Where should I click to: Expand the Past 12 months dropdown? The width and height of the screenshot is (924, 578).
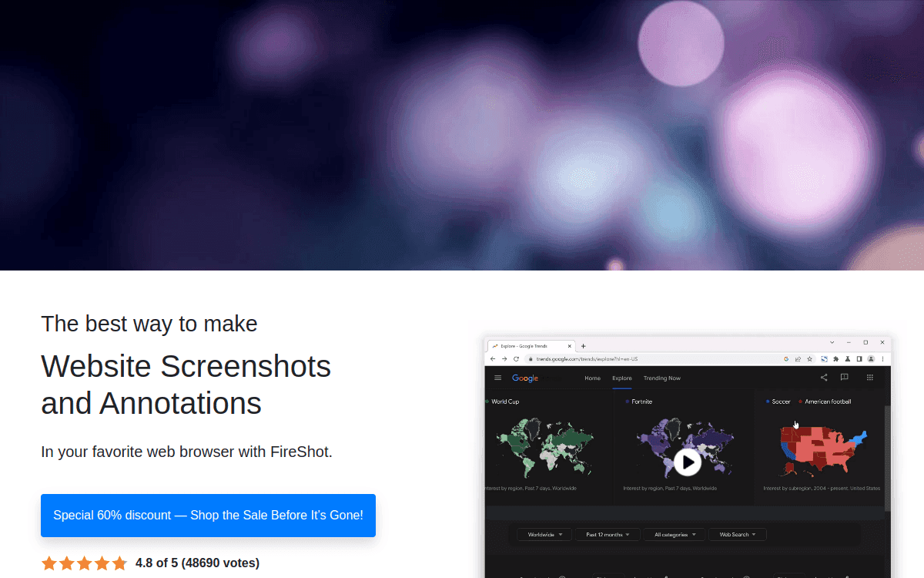[x=607, y=534]
